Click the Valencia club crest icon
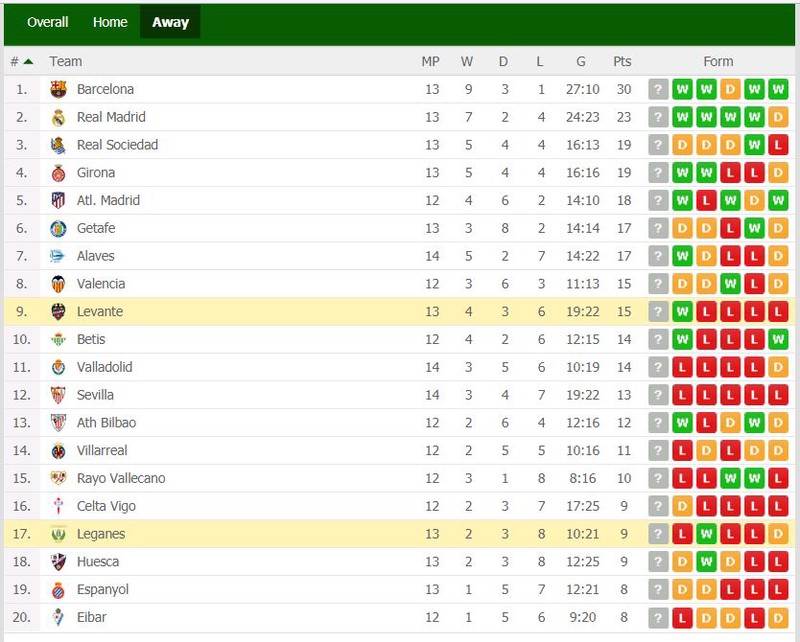800x642 pixels. point(59,284)
